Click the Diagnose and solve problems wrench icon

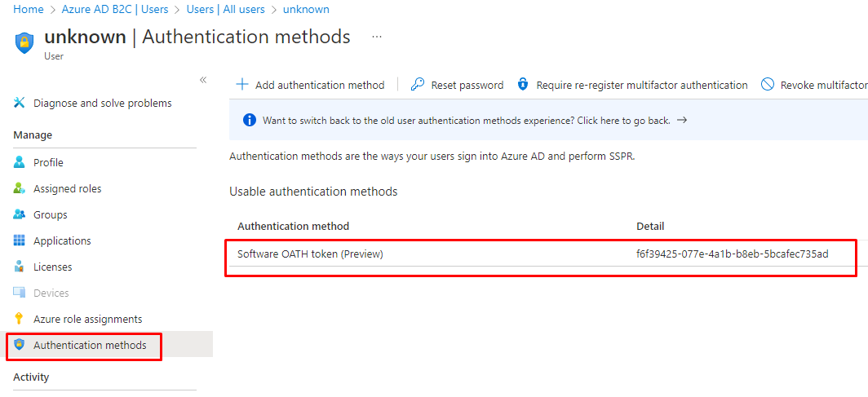(x=20, y=104)
